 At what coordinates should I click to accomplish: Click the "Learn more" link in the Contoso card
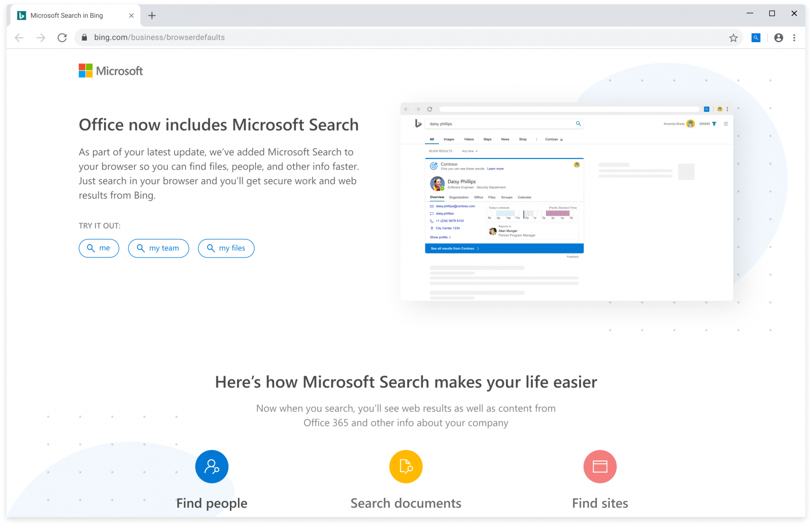coord(495,169)
